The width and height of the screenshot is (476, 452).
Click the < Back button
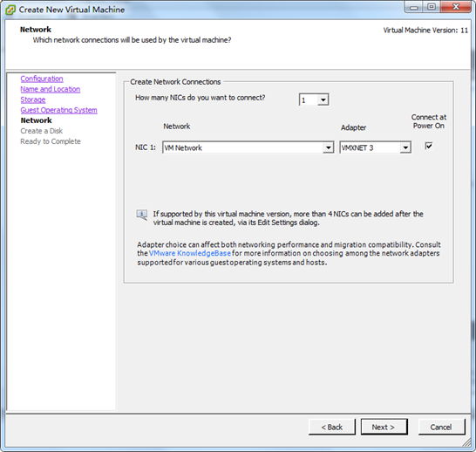tap(332, 427)
